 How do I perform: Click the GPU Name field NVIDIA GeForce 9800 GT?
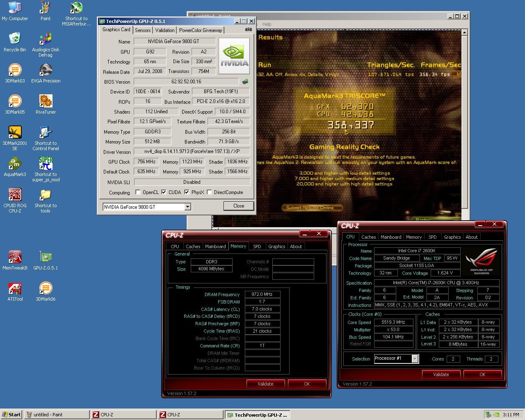(x=175, y=41)
